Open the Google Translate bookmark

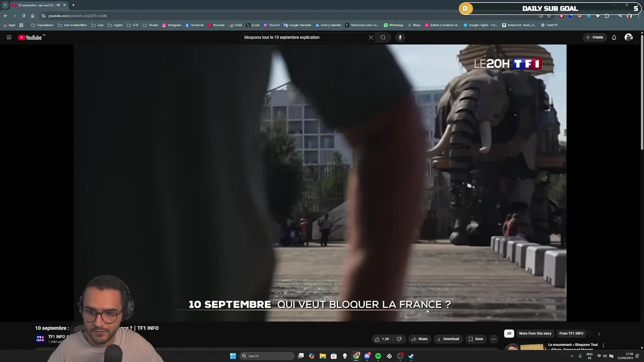(297, 25)
